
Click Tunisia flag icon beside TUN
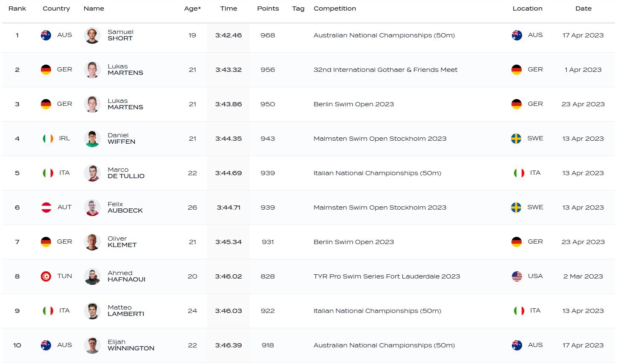pyautogui.click(x=46, y=276)
